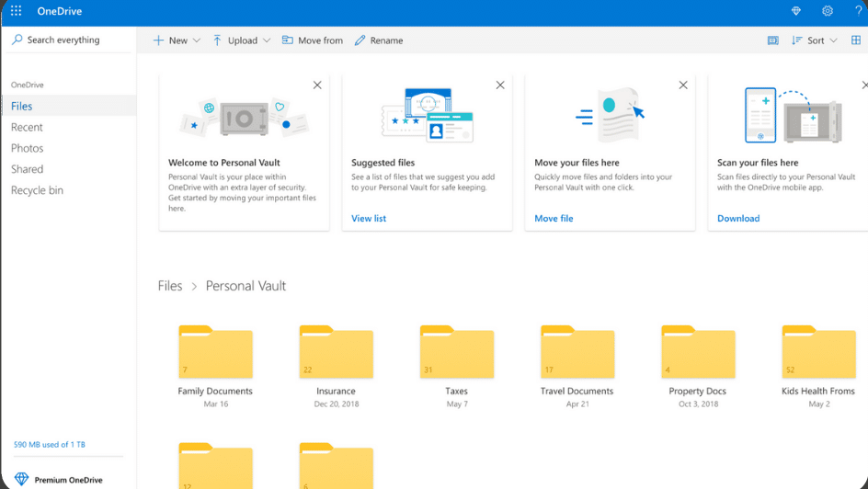
Task: Click the search magnifier icon
Action: pos(17,40)
